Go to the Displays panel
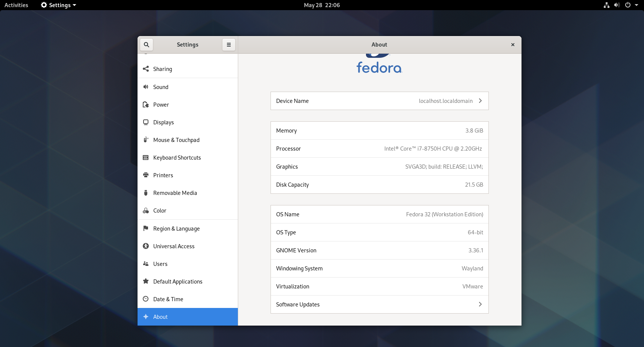644x347 pixels. pos(187,122)
